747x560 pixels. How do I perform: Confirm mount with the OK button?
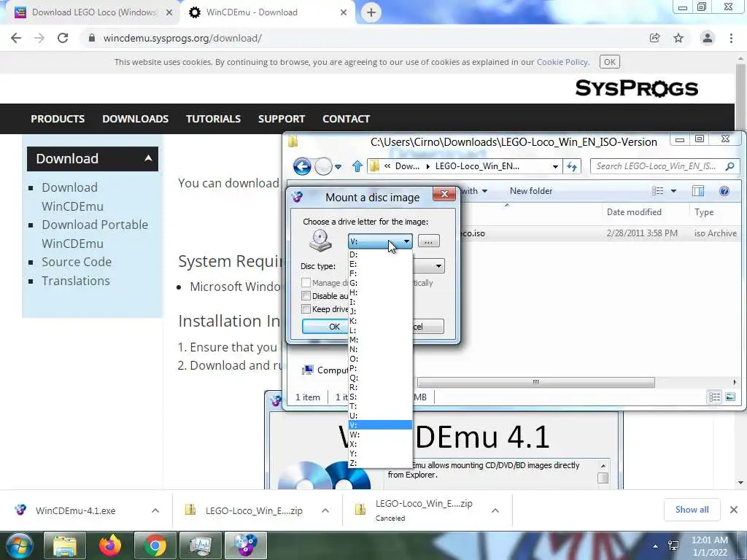pyautogui.click(x=326, y=327)
